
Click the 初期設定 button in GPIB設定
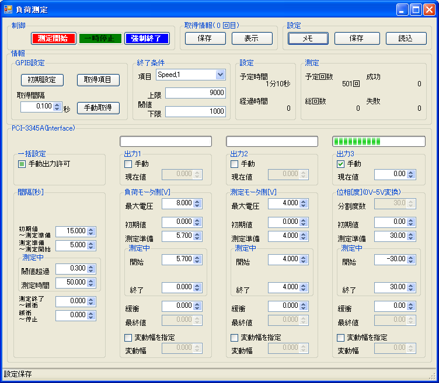pyautogui.click(x=42, y=80)
